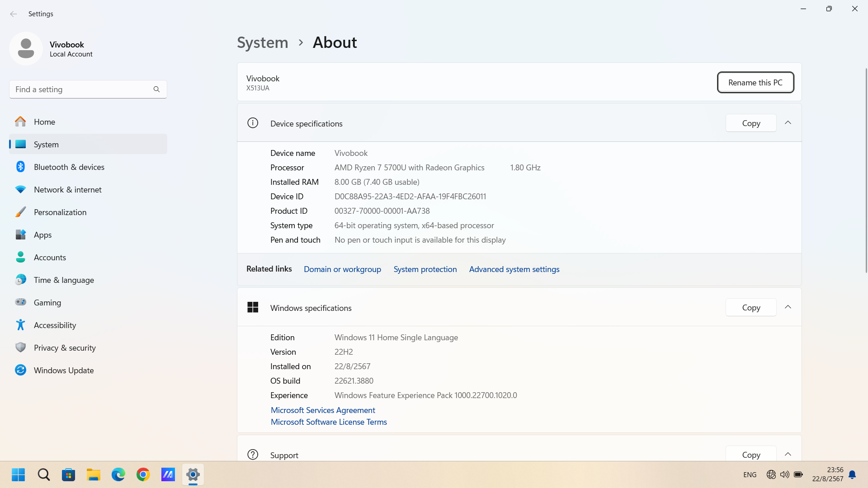
Task: Collapse the Windows specifications section
Action: (x=788, y=307)
